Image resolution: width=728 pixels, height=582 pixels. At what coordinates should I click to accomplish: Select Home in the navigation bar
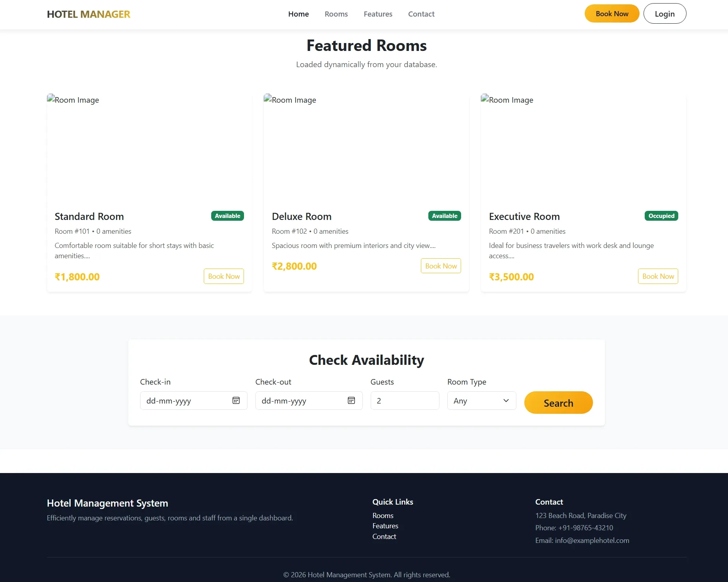tap(298, 14)
